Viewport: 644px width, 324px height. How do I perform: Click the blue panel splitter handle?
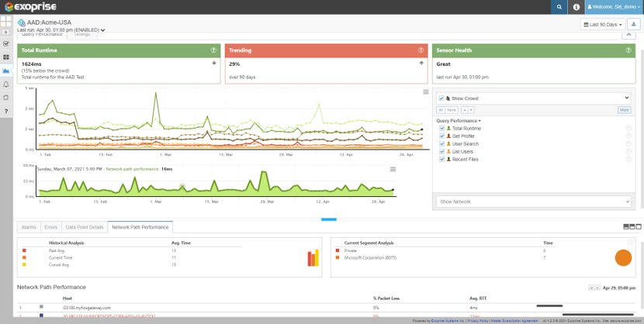(x=328, y=220)
